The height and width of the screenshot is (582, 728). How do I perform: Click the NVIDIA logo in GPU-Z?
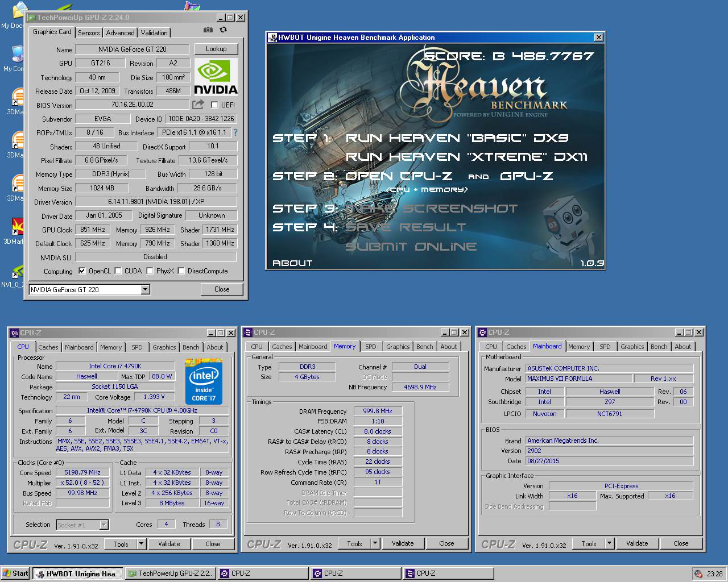tap(216, 77)
